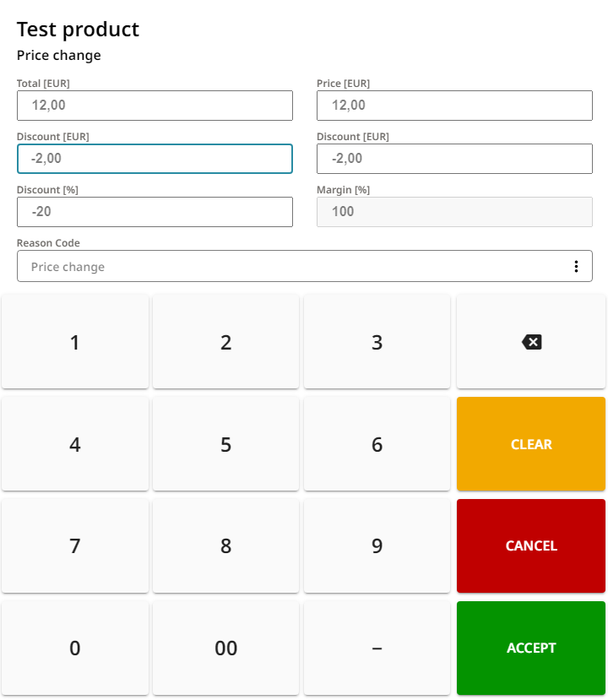608x700 pixels.
Task: Select the Total [EUR] input field
Action: 155,105
